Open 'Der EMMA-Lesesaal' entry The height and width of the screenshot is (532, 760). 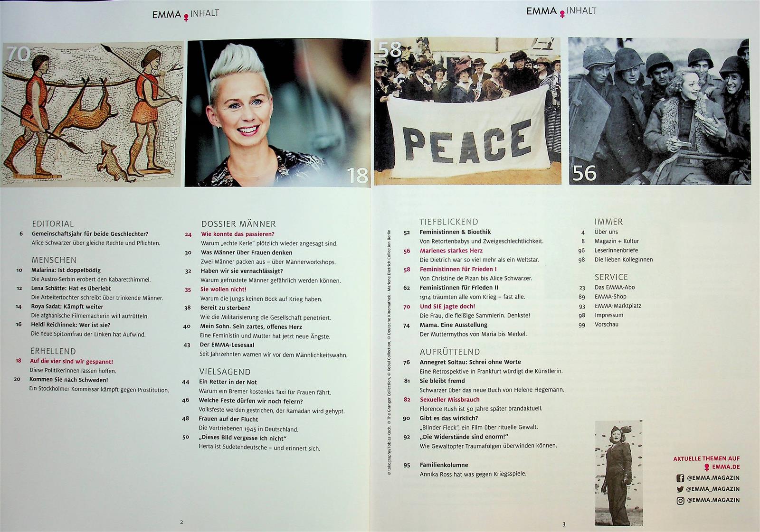pos(227,345)
